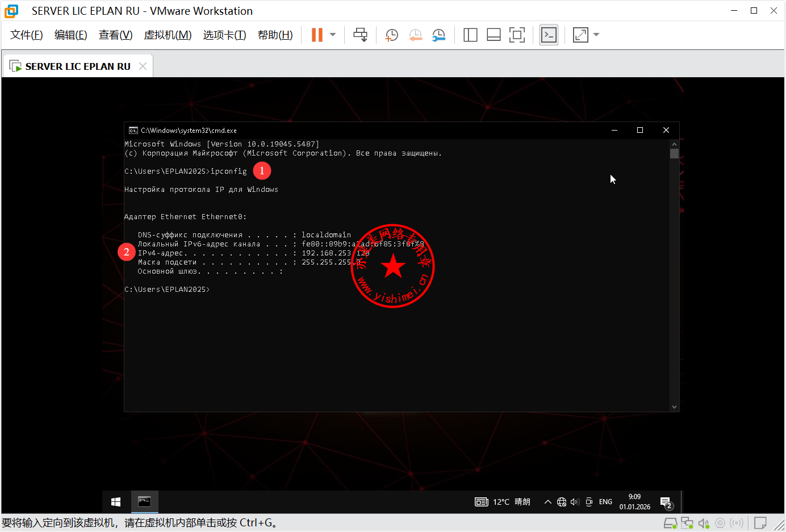Select the SERVER LIC EPLAN RU tab
Screen dimensions: 786x532
point(78,66)
